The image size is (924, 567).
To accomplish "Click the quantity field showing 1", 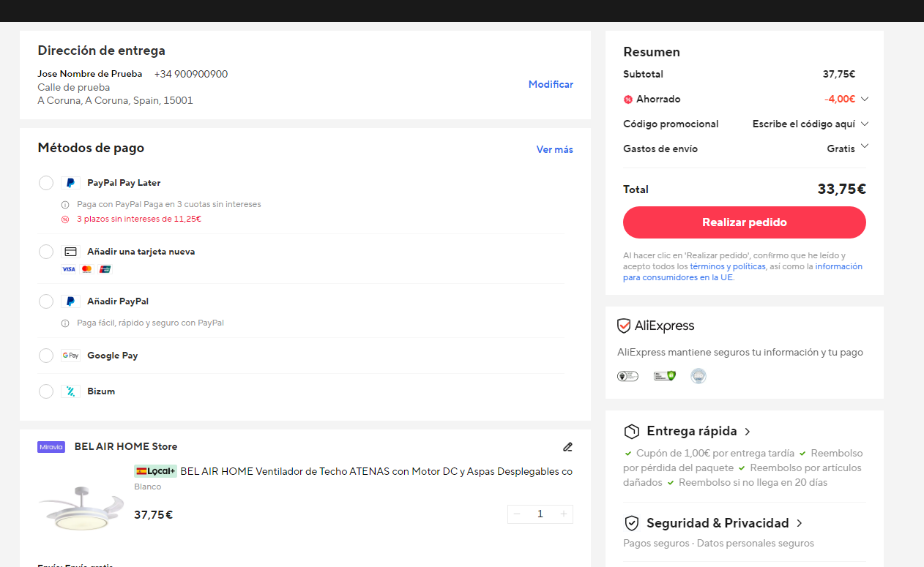I will click(x=540, y=514).
